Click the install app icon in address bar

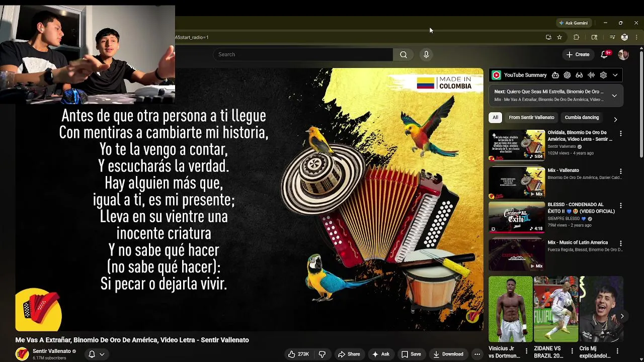pos(548,37)
